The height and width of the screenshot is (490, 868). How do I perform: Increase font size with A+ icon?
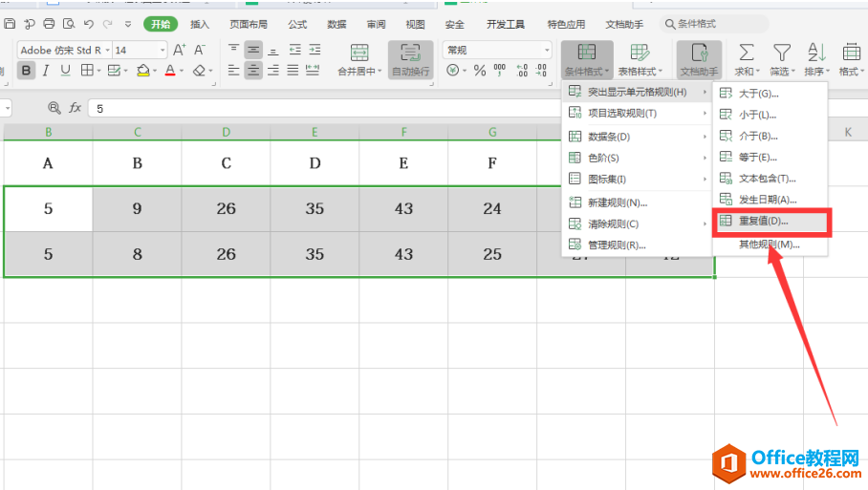point(180,50)
